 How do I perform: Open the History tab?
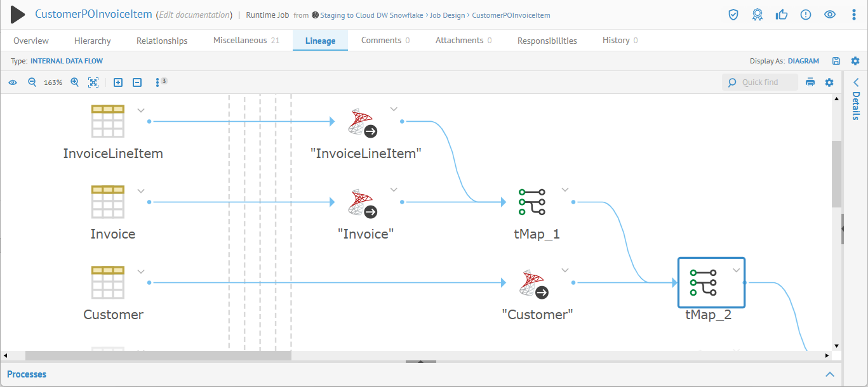(x=615, y=41)
